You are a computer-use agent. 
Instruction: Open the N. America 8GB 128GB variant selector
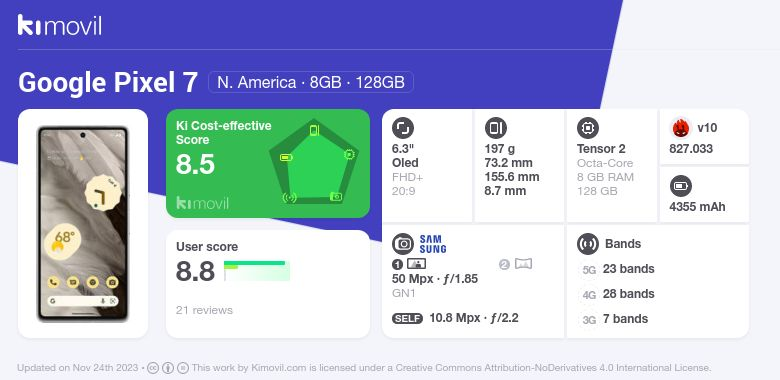311,82
